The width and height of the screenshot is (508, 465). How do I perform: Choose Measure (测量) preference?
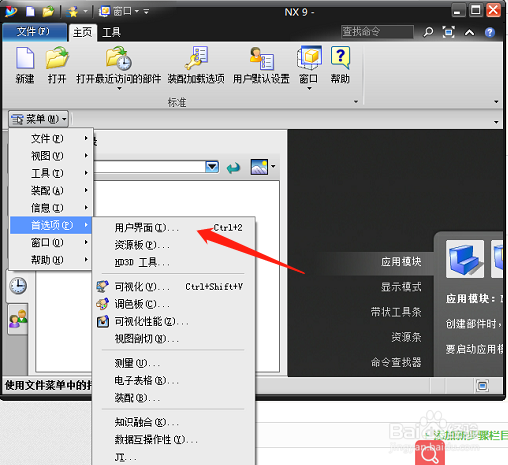coord(174,363)
